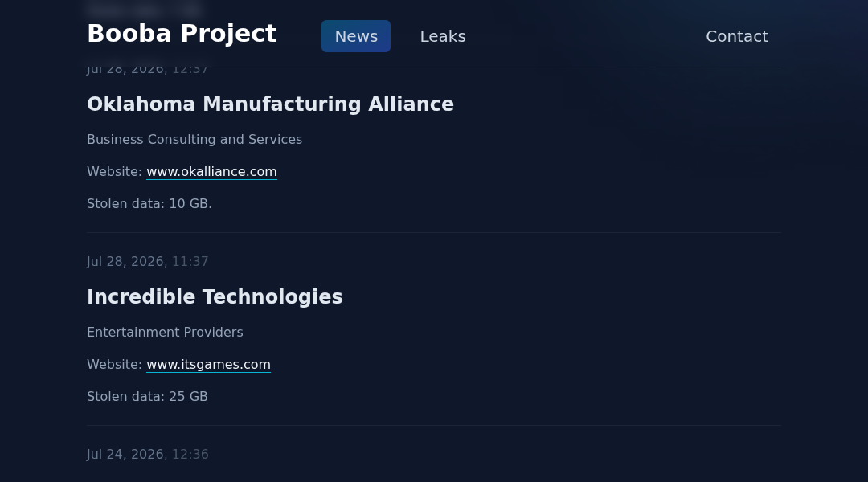The image size is (868, 482).
Task: Open the www.okalliance.com link
Action: pos(211,172)
